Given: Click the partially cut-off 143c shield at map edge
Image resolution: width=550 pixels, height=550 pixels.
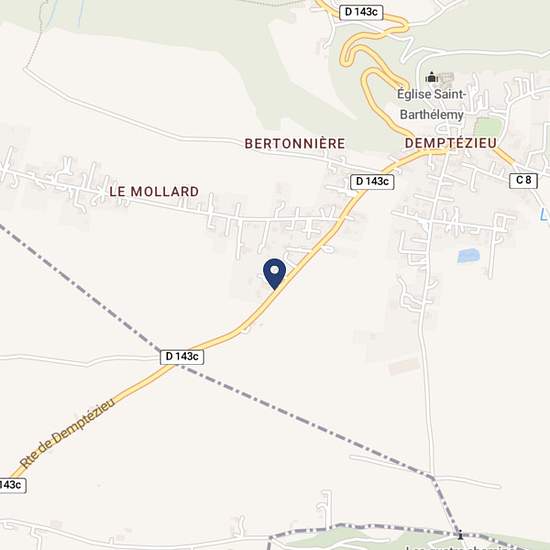Looking at the screenshot, I should point(13,485).
